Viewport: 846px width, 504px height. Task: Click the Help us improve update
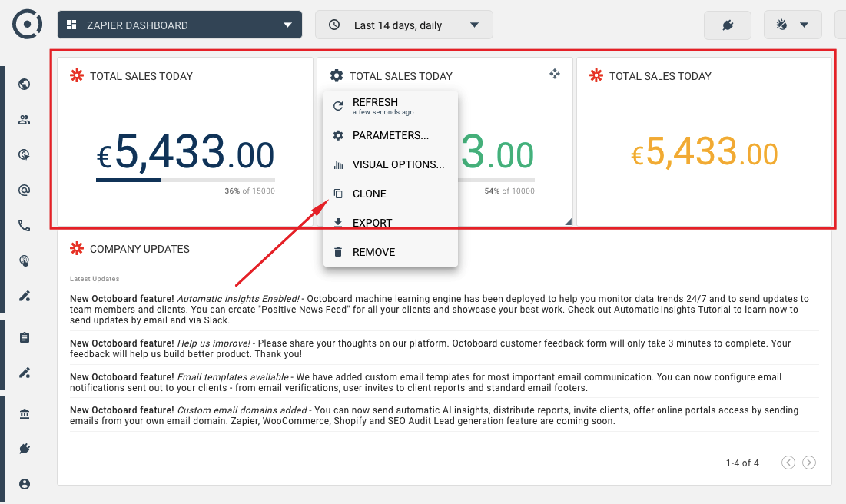444,349
